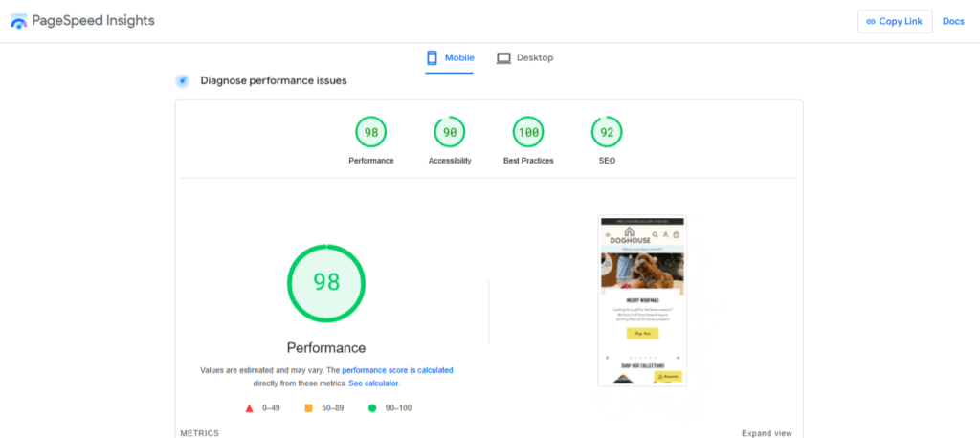Select the Best Practices score gauge
The width and height of the screenshot is (980, 438).
(528, 132)
